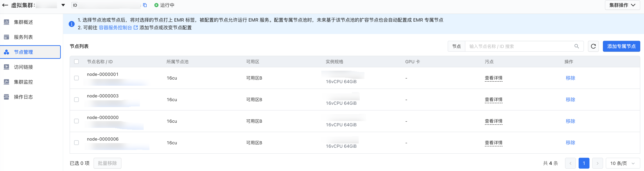Viewport: 644px width, 171px height.
Task: Click the 集群监控 sidebar icon
Action: [x=6, y=82]
